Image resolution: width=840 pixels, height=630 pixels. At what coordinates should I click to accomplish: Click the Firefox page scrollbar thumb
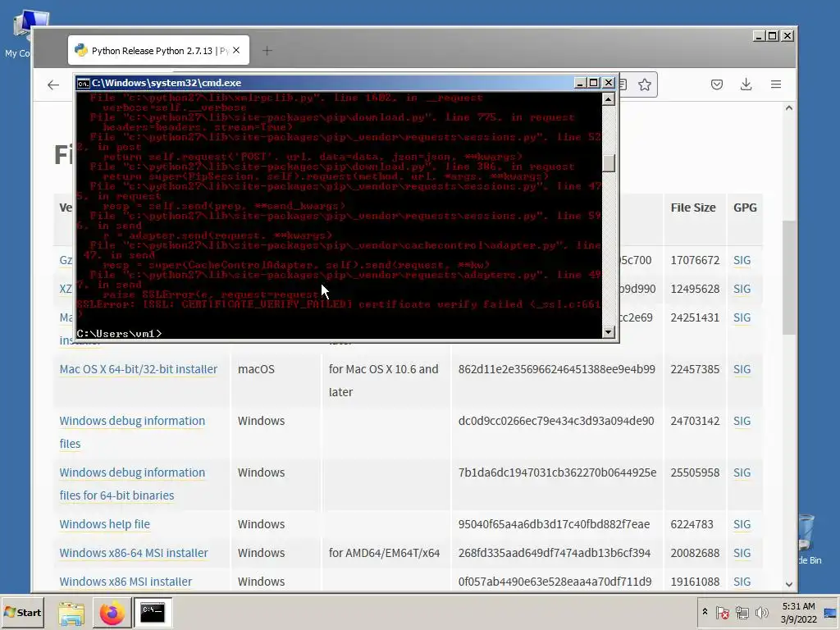point(788,277)
